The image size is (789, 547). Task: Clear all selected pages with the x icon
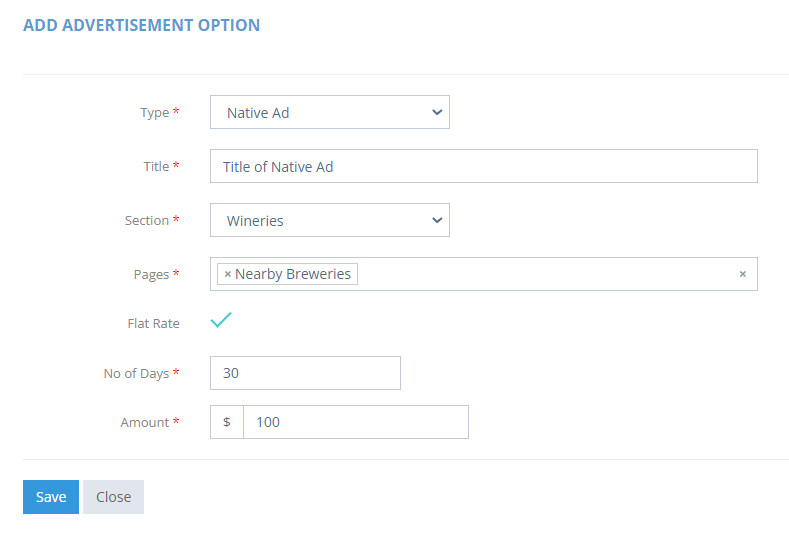click(742, 274)
